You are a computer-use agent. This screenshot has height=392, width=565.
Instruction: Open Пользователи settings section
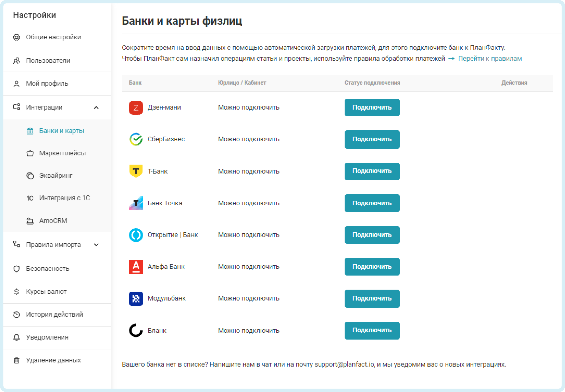[x=57, y=60]
